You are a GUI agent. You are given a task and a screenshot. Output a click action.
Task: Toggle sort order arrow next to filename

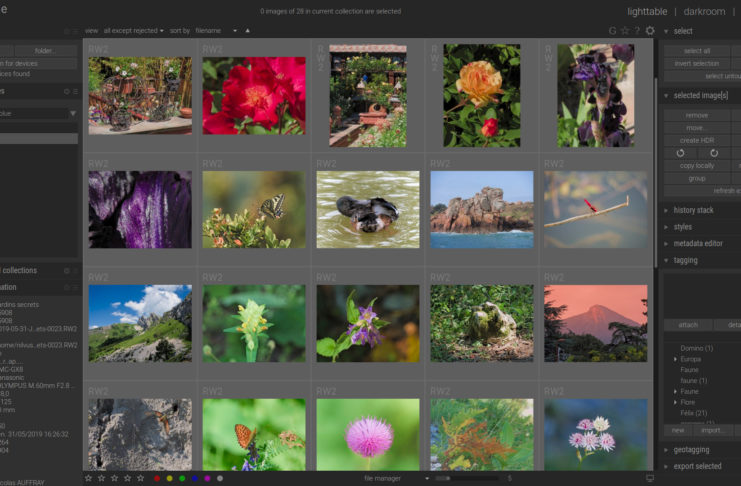pos(247,31)
